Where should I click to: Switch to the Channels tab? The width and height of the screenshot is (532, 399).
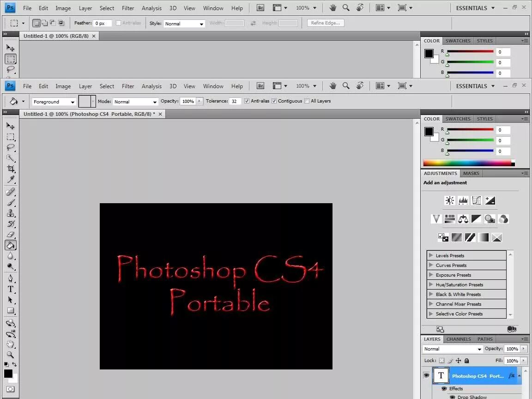[459, 339]
